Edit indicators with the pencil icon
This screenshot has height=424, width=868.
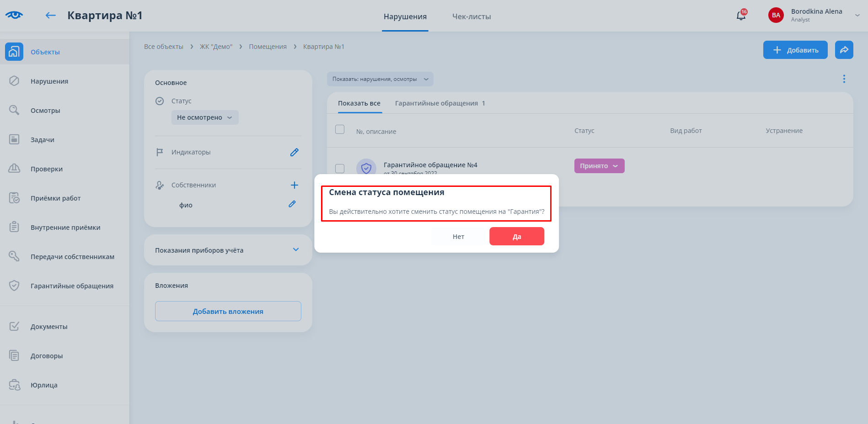click(x=294, y=152)
